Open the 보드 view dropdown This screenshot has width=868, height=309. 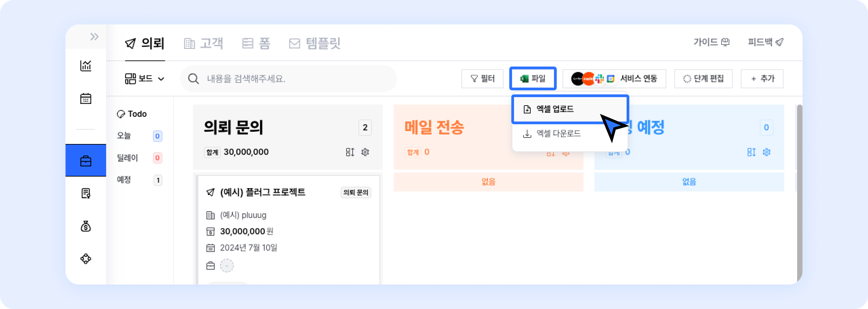tap(145, 79)
